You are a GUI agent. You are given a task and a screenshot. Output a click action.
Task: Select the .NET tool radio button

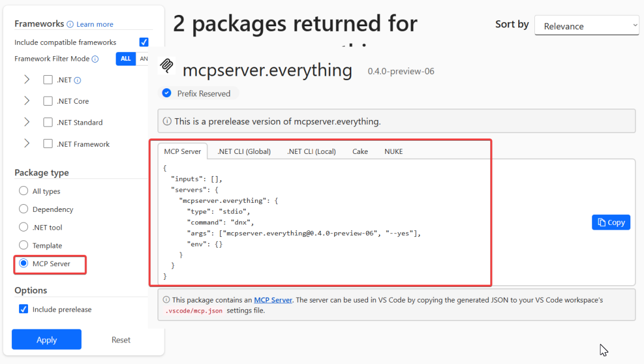click(x=23, y=227)
